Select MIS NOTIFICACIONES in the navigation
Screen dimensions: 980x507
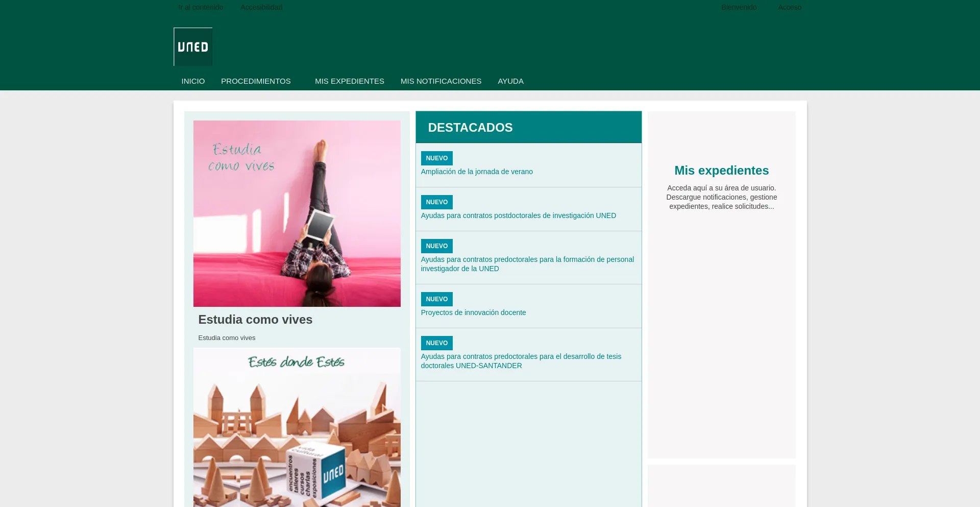pos(440,81)
